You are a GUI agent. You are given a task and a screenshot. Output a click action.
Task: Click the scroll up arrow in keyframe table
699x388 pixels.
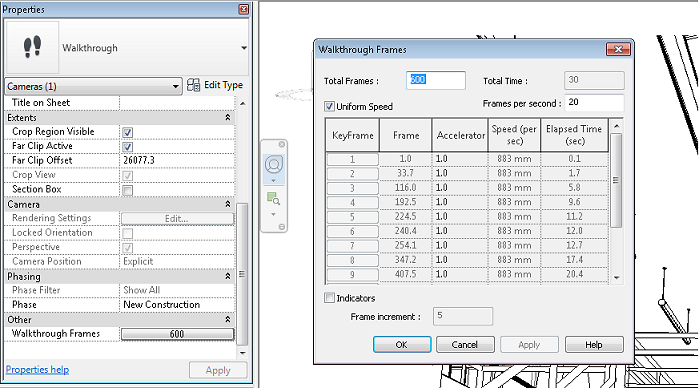point(617,126)
